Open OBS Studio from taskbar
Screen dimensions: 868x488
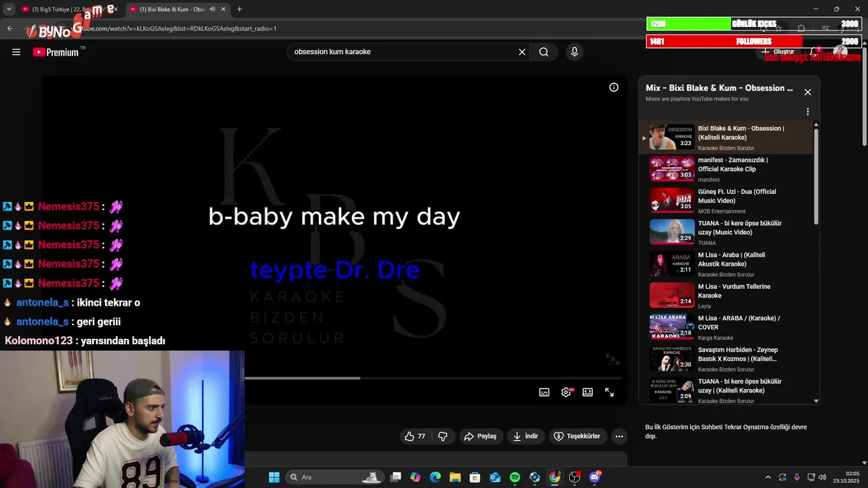click(x=575, y=477)
